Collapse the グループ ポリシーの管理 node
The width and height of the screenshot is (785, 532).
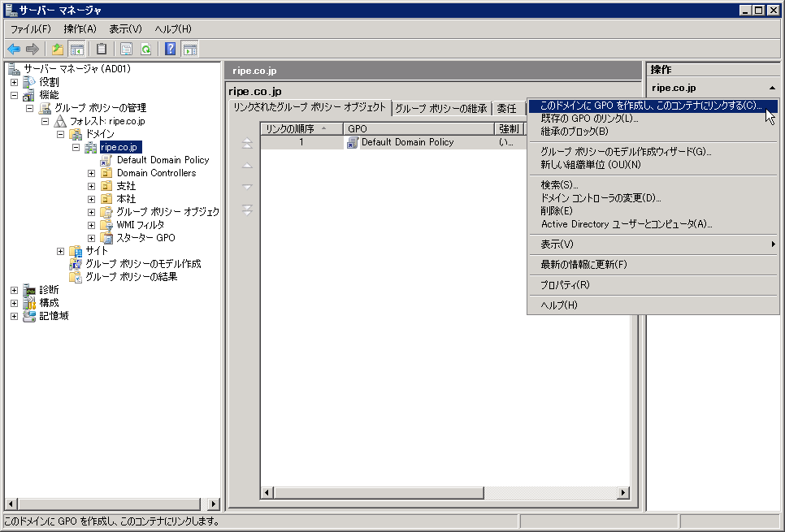coord(29,108)
